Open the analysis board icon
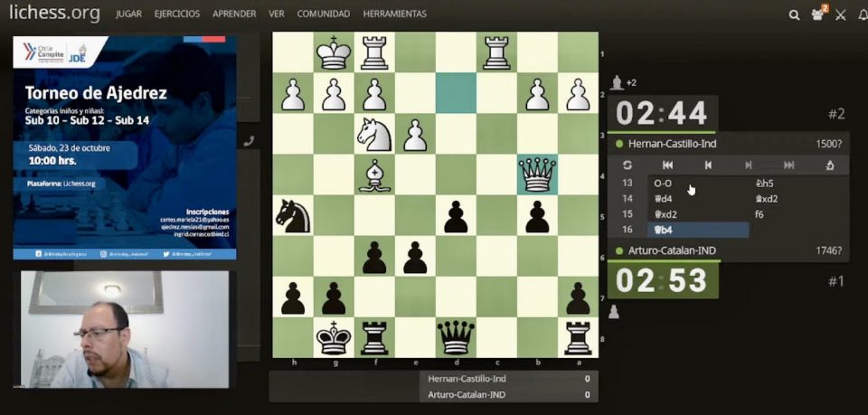Image resolution: width=868 pixels, height=415 pixels. coord(830,165)
